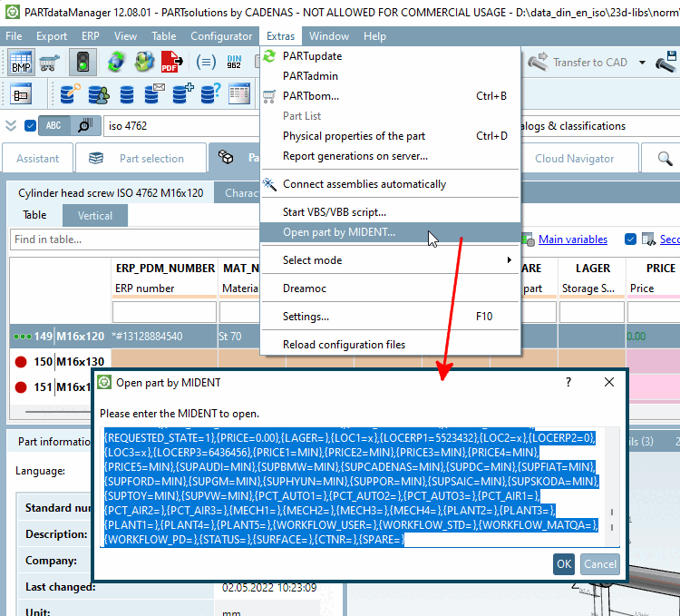Image resolution: width=680 pixels, height=616 pixels.
Task: Open the File menu
Action: tap(14, 36)
